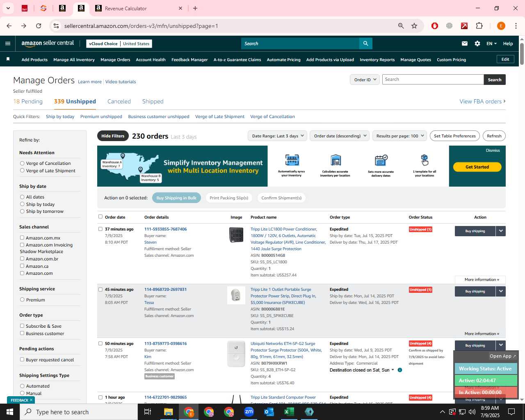Expand More information on Tripp Lite LC1800 order
525x420 pixels.
pos(480,280)
